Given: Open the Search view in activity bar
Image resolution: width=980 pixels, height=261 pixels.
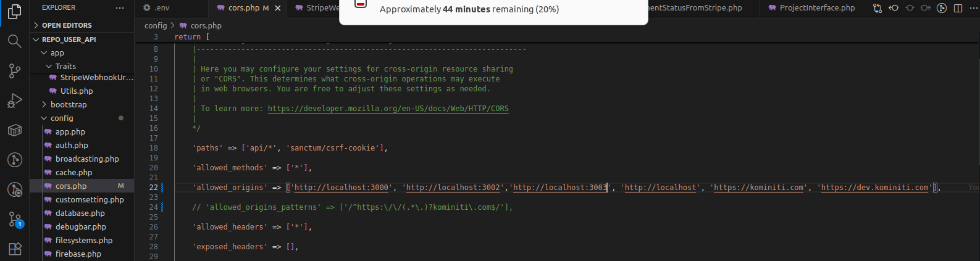Looking at the screenshot, I should click(14, 41).
